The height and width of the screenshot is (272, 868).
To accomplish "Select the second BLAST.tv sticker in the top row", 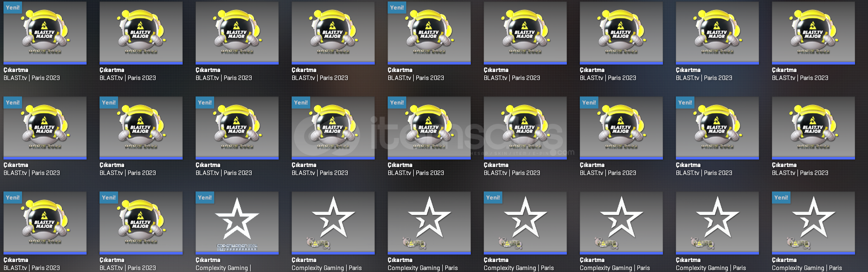I will click(141, 33).
